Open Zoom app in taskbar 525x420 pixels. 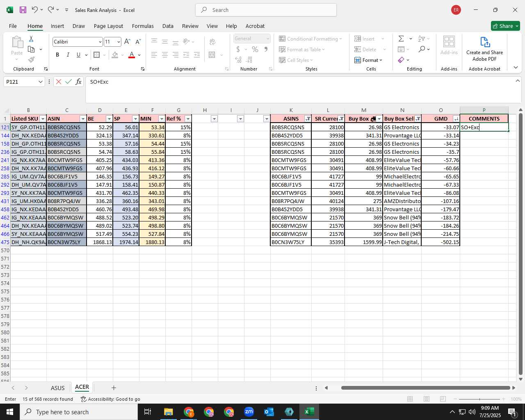coord(249,412)
